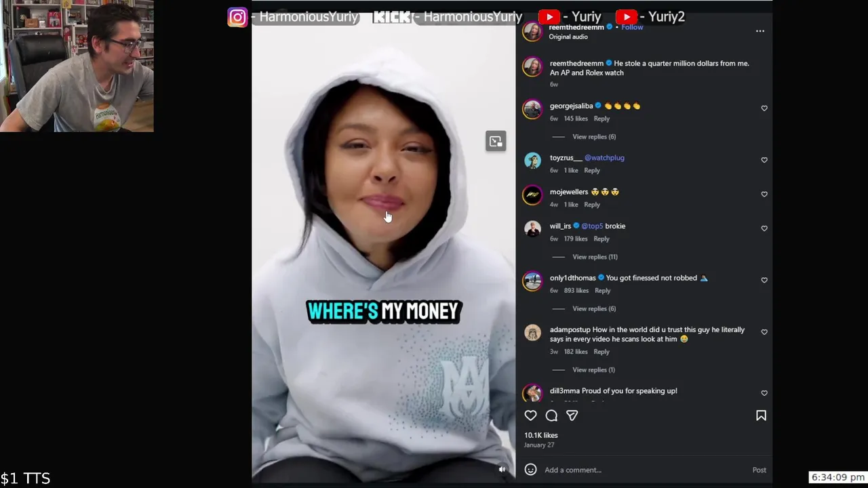Expand View replies (1) under adampostup
This screenshot has height=488, width=868.
point(593,370)
